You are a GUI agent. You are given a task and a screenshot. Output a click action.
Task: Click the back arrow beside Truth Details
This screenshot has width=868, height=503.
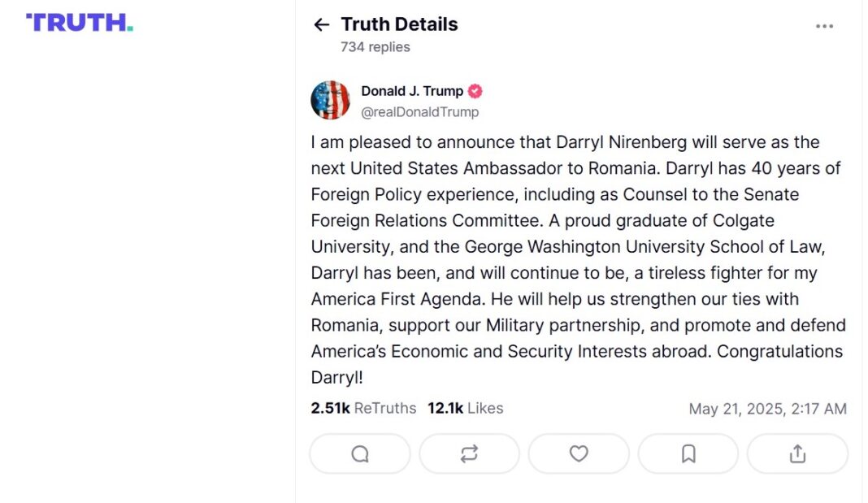click(x=322, y=25)
